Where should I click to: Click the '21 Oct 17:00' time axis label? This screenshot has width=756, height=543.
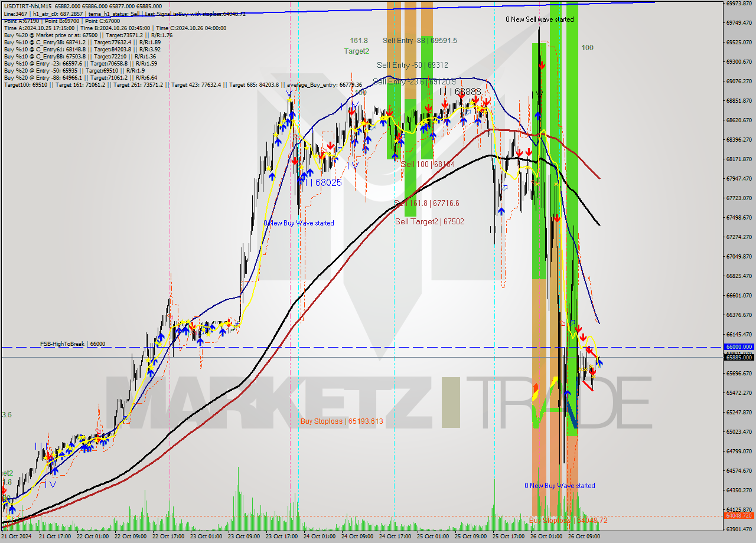(56, 537)
